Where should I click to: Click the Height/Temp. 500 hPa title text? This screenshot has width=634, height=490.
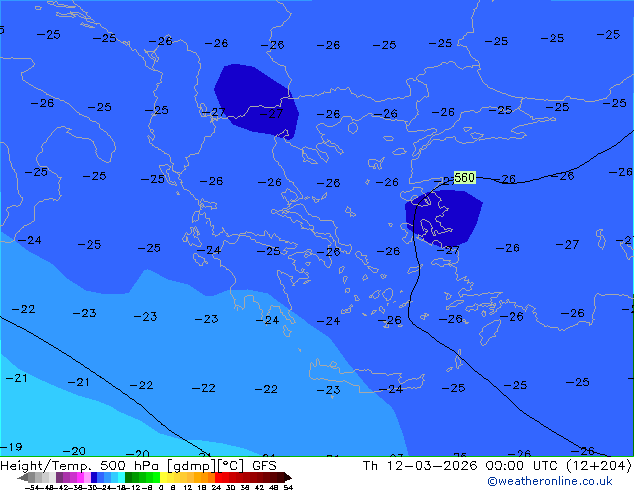80,466
